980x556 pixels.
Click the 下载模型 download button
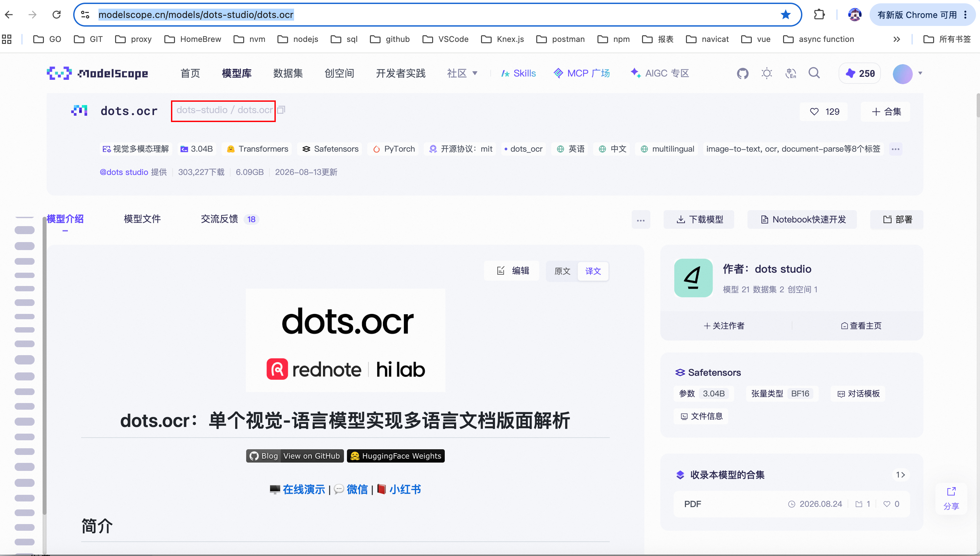click(x=699, y=219)
